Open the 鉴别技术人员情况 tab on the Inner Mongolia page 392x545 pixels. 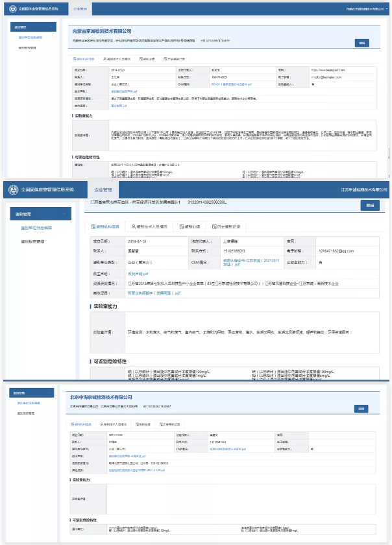pyautogui.click(x=117, y=59)
